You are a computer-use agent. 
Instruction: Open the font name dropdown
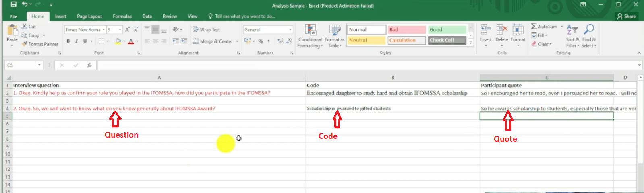[104, 30]
